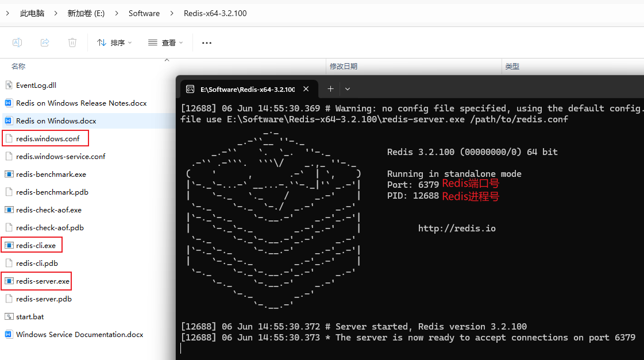The height and width of the screenshot is (360, 644).
Task: Click the 'Port: 6379' line in terminal
Action: [412, 185]
